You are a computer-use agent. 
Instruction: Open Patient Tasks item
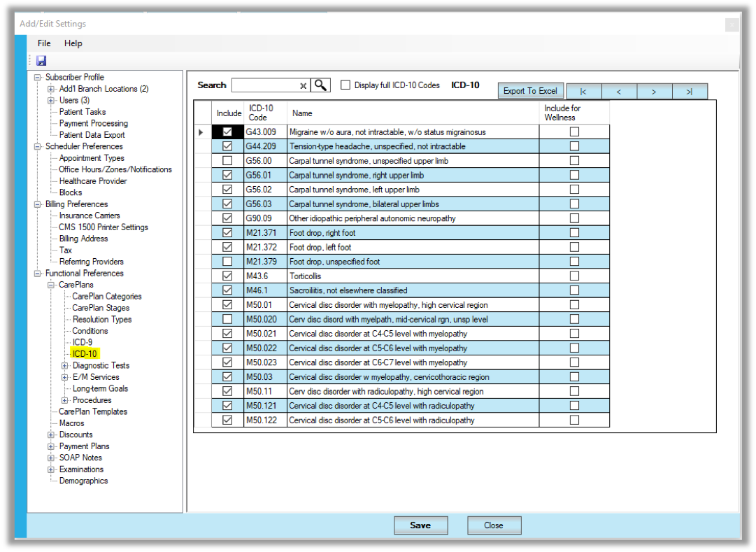pyautogui.click(x=83, y=112)
